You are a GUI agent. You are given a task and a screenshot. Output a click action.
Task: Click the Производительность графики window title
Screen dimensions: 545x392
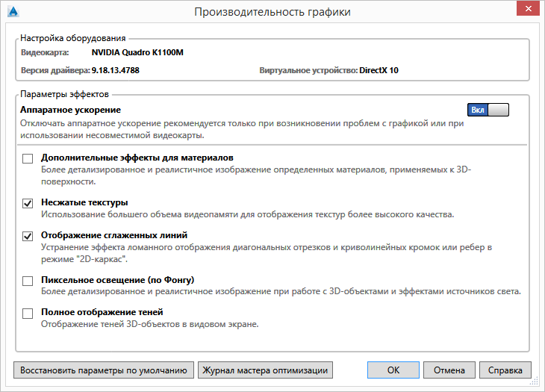tap(272, 12)
